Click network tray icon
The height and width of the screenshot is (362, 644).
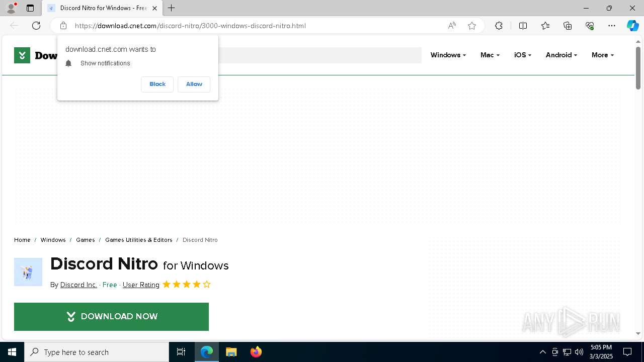pyautogui.click(x=567, y=352)
